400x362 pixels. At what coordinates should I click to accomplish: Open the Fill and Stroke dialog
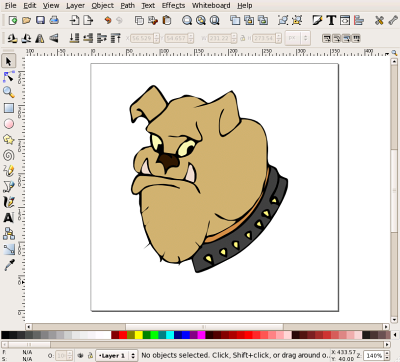coord(317,20)
